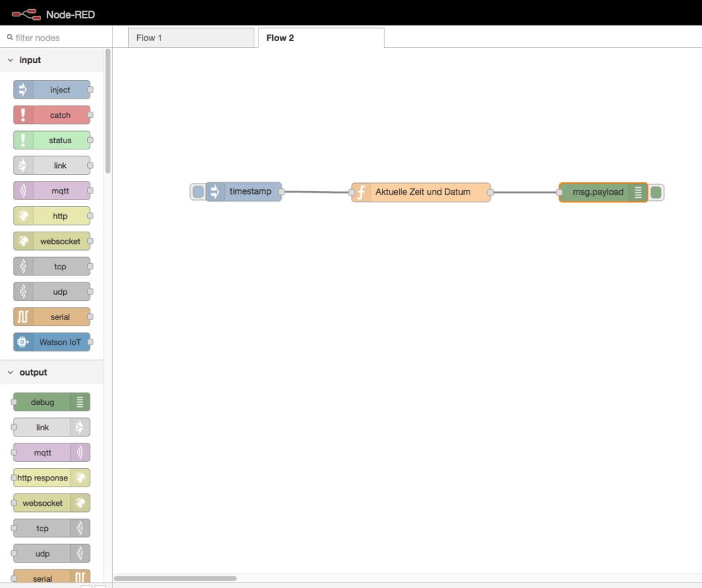Select the websocket output node
This screenshot has width=702, height=588.
click(x=51, y=503)
